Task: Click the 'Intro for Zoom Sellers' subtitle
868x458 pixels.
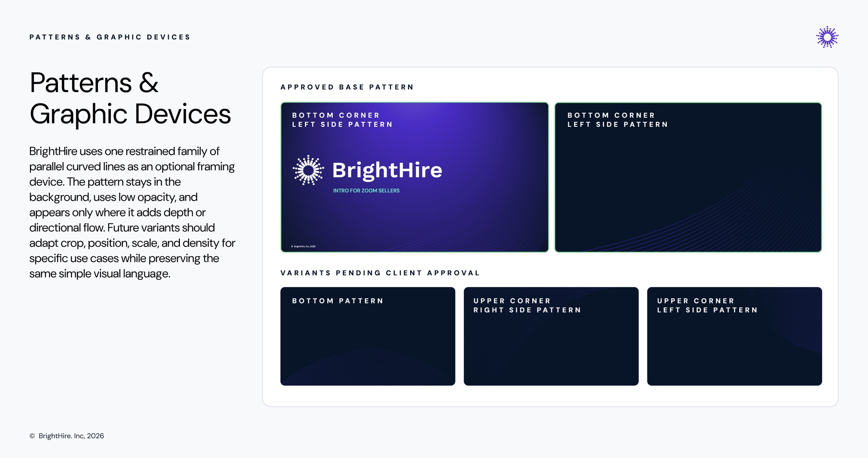Action: click(366, 191)
